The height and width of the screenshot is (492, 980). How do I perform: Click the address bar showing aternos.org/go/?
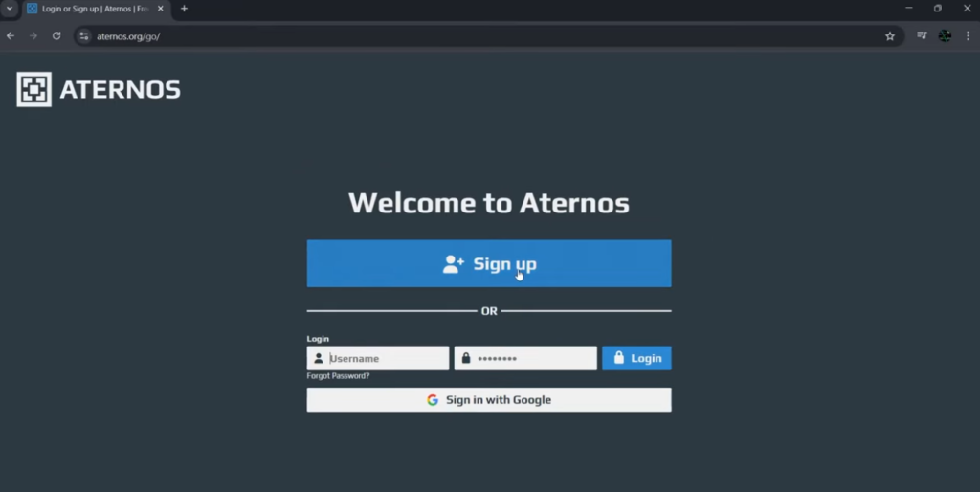click(x=487, y=36)
